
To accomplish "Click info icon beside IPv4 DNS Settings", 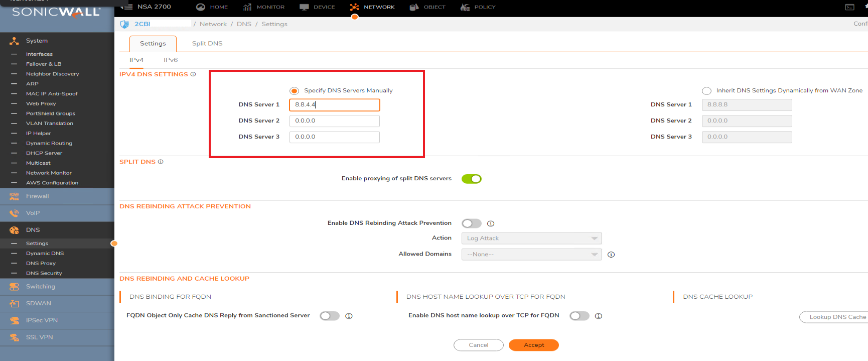I will pos(193,74).
